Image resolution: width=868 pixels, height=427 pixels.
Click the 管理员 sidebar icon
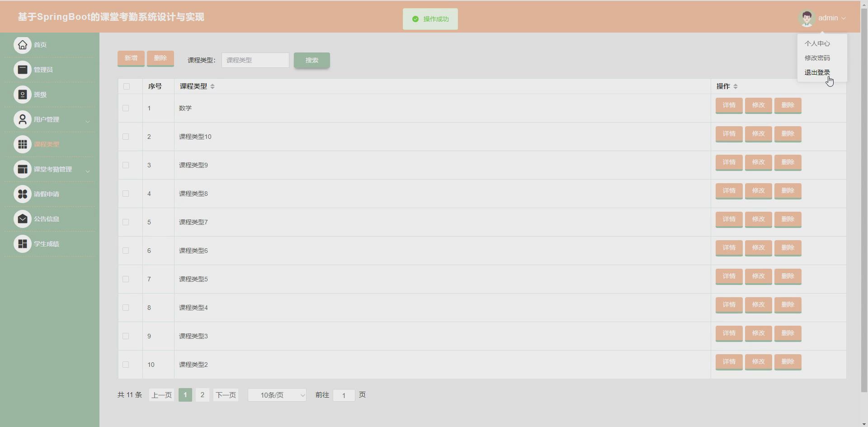[x=23, y=70]
